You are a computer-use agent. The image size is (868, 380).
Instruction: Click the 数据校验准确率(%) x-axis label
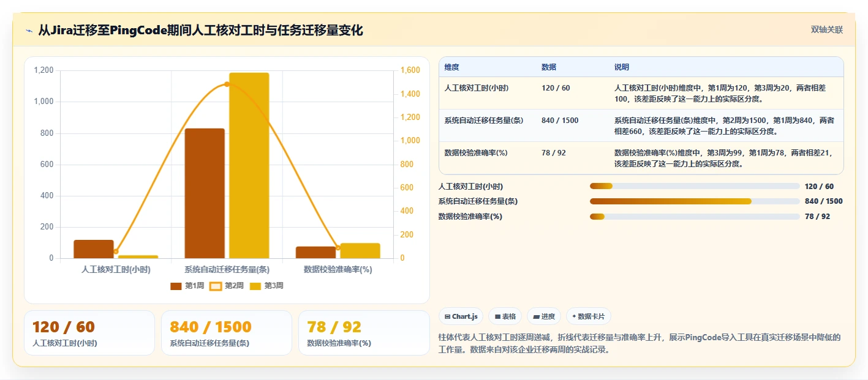click(x=338, y=269)
